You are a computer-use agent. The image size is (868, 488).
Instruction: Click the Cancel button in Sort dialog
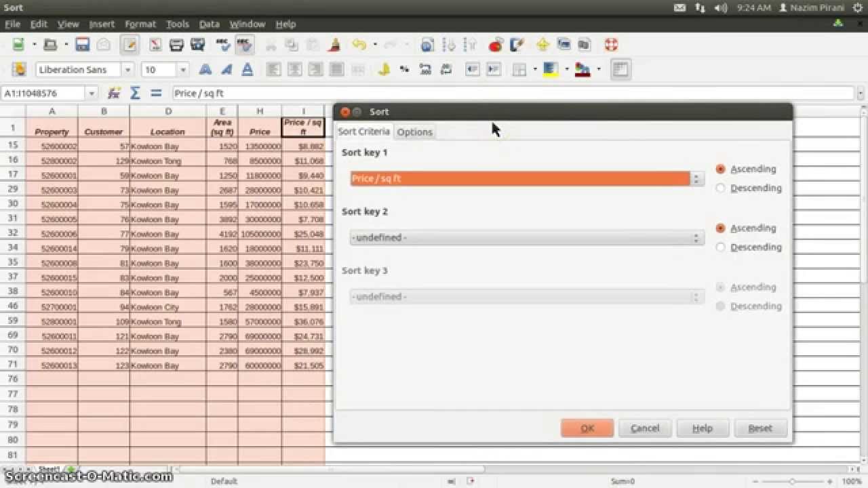(645, 428)
